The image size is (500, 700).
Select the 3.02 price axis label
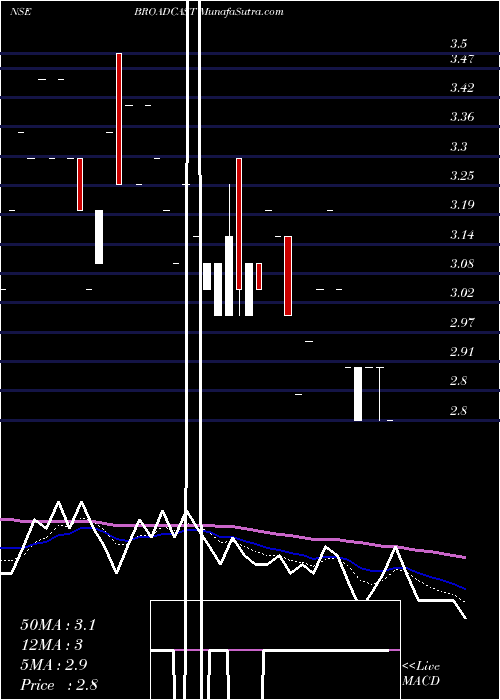click(462, 293)
